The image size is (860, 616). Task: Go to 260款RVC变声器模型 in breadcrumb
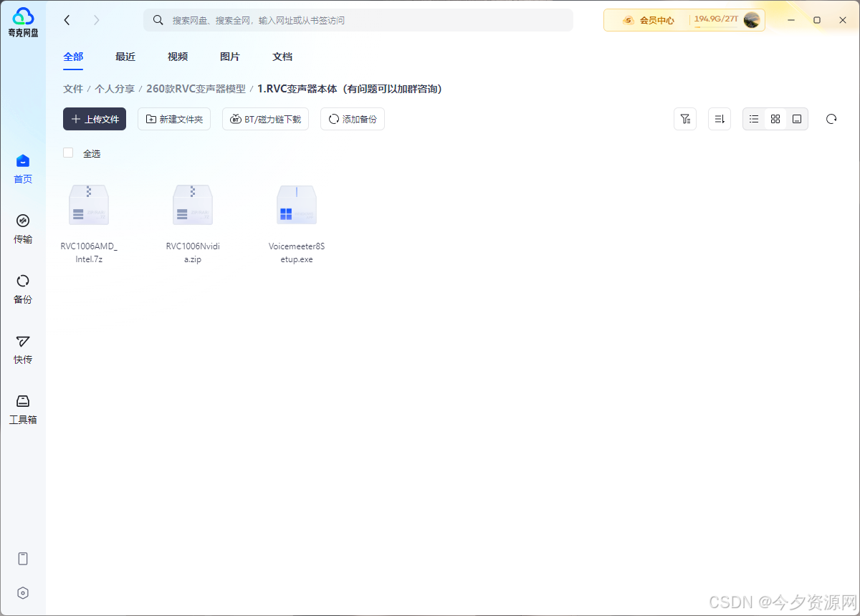click(196, 89)
